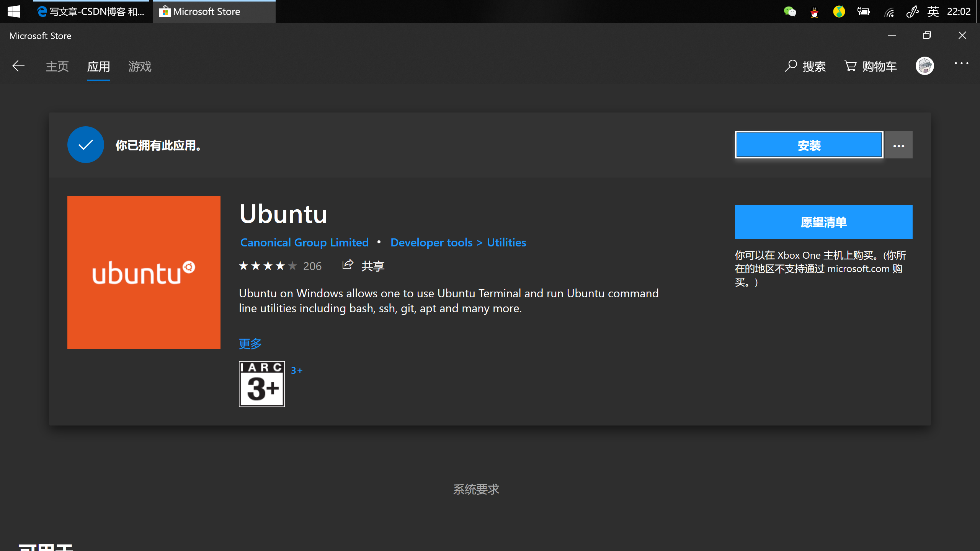Switch to the 主页 tab
The width and height of the screenshot is (980, 551).
(57, 66)
